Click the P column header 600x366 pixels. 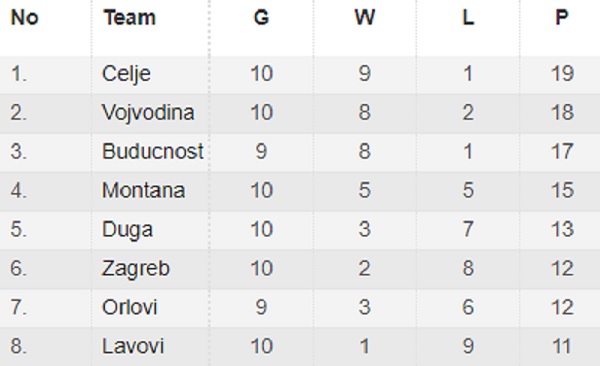(x=562, y=18)
